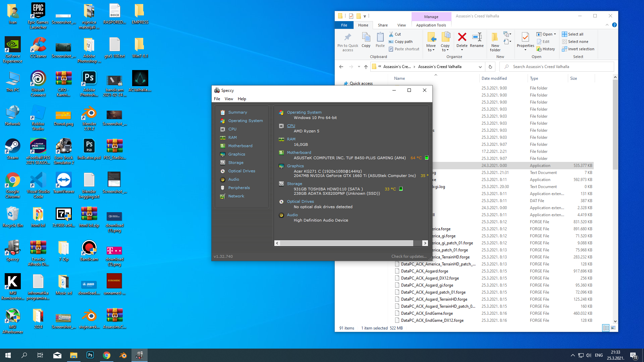Click History in the Open group
Viewport: 644px width, 362px height.
pyautogui.click(x=546, y=49)
